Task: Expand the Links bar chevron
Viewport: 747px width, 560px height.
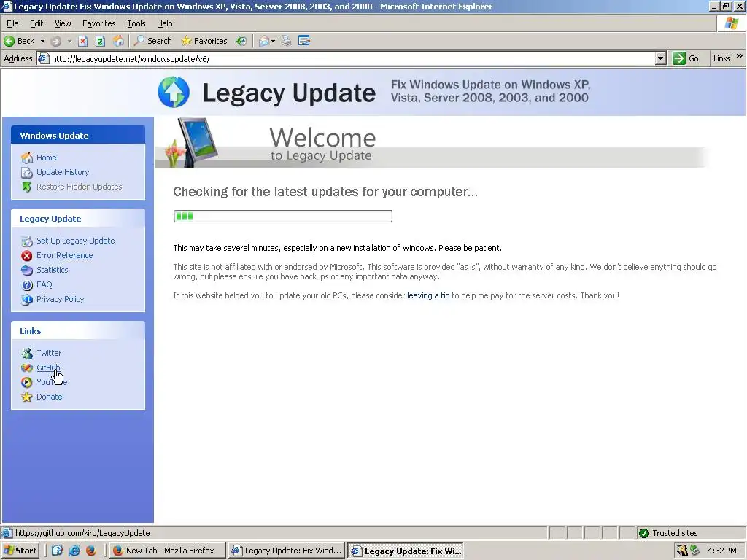Action: pyautogui.click(x=740, y=56)
